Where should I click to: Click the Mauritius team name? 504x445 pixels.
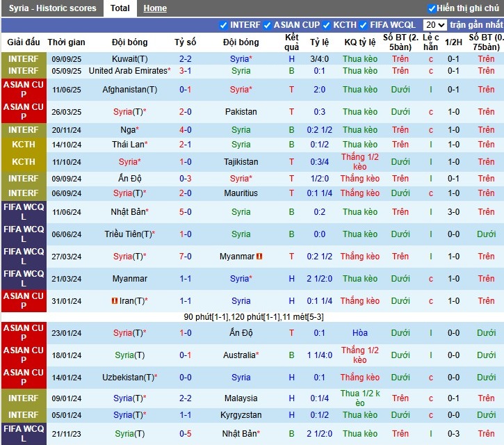coord(241,193)
